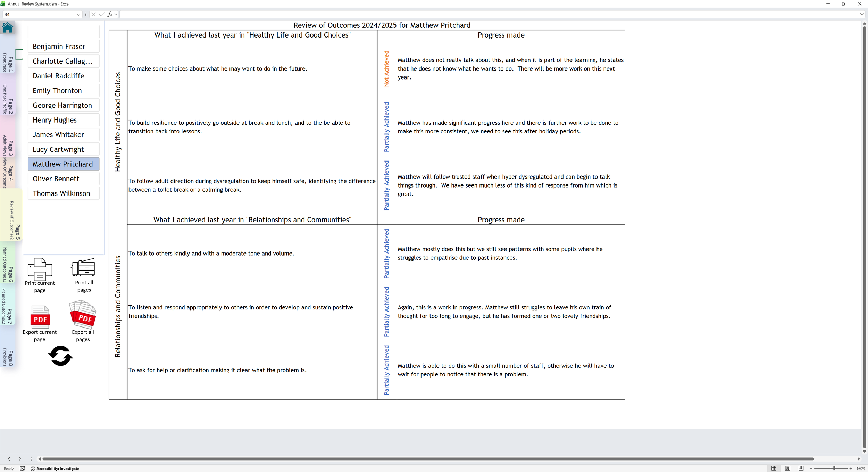868x472 pixels.
Task: Select Charlotte Callag... in the pupil list
Action: tap(64, 61)
